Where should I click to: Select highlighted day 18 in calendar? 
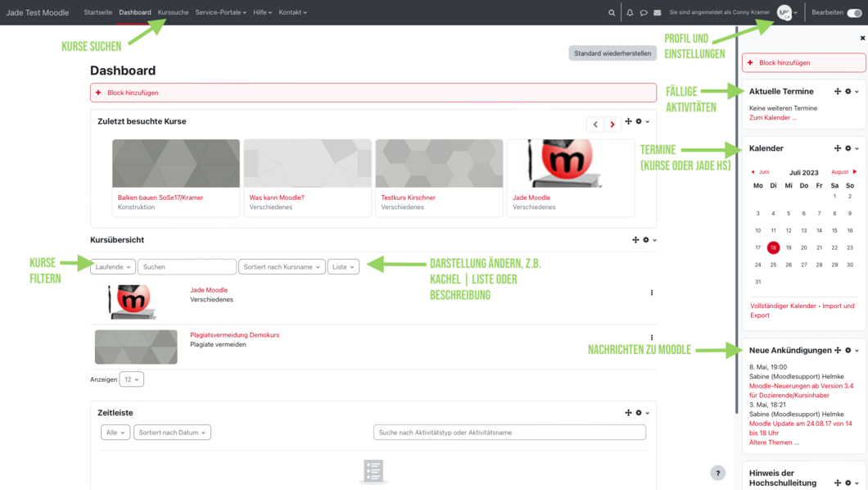[773, 247]
